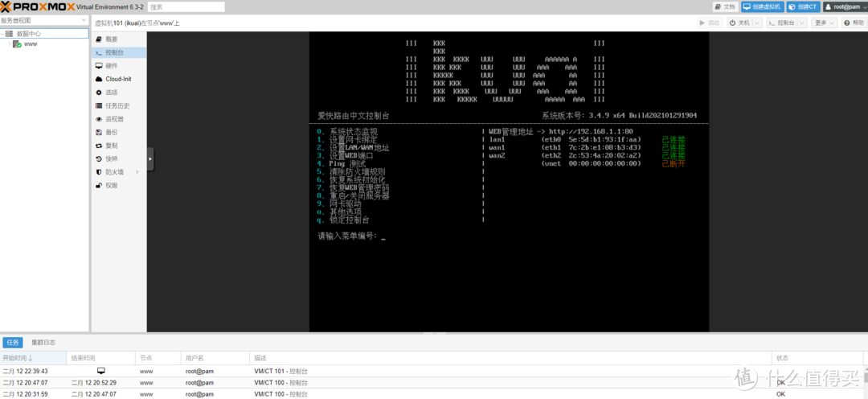This screenshot has height=399, width=868.
Task: Open the 备份 (Backup) section
Action: (111, 132)
